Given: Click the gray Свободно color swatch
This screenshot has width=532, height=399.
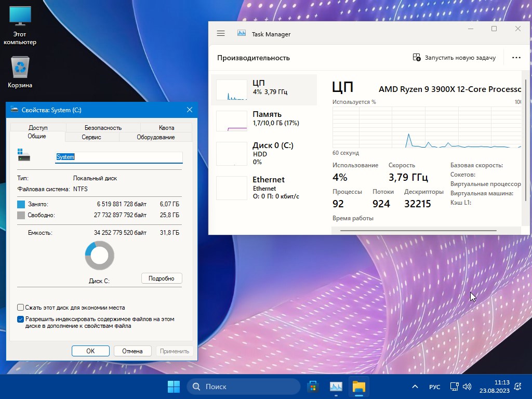Looking at the screenshot, I should 21,215.
